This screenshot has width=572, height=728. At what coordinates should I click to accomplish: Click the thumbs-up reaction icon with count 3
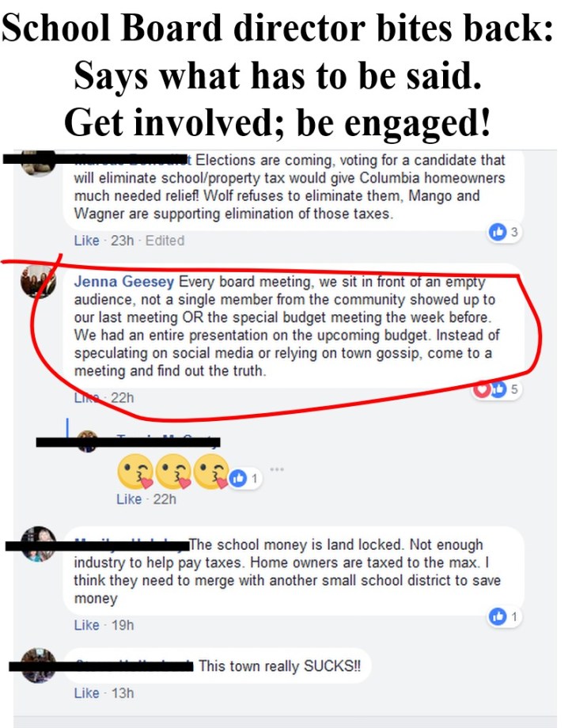click(x=498, y=232)
